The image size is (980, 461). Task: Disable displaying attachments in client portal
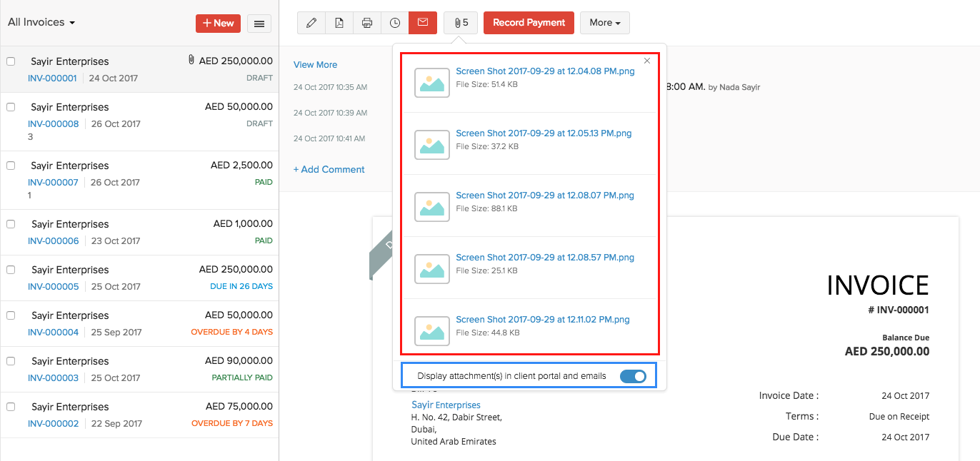coord(633,375)
